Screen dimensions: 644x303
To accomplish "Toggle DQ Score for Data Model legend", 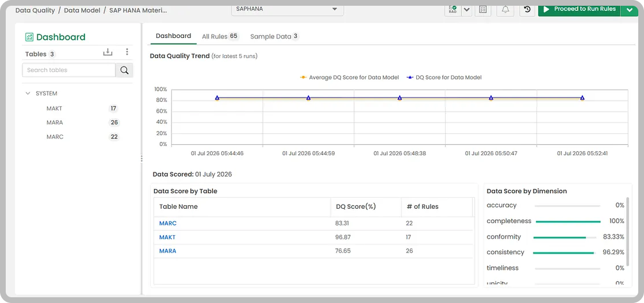I will 444,77.
